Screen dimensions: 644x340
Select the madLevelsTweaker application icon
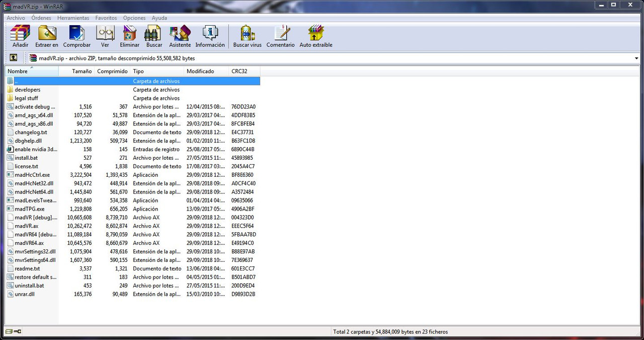(x=10, y=200)
